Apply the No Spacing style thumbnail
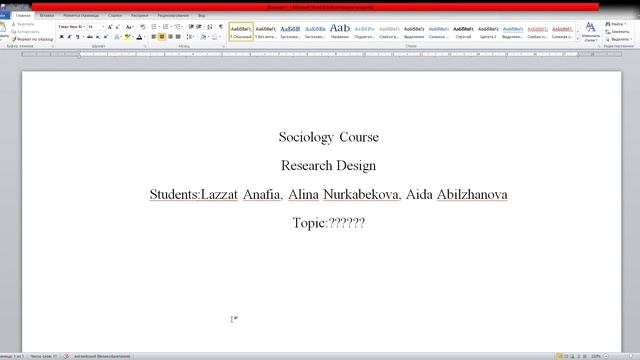 click(x=266, y=32)
